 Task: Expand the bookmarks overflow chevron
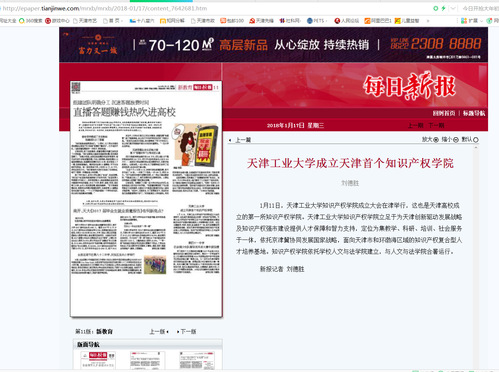[428, 21]
